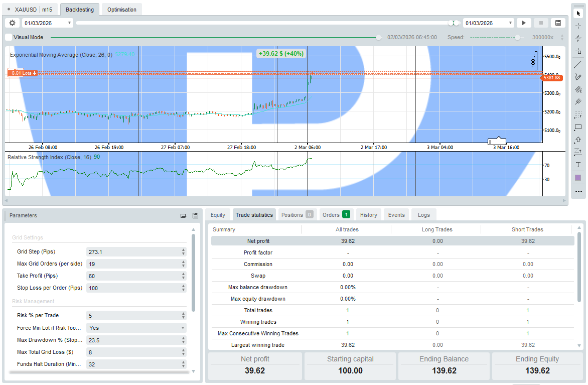Pick the pencil freehand drawing tool
588x385 pixels.
click(578, 77)
